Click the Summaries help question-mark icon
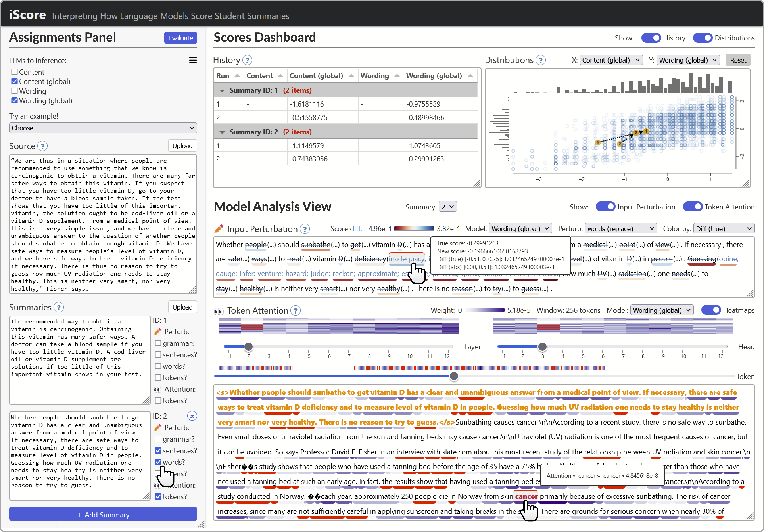The image size is (764, 532). [x=59, y=307]
